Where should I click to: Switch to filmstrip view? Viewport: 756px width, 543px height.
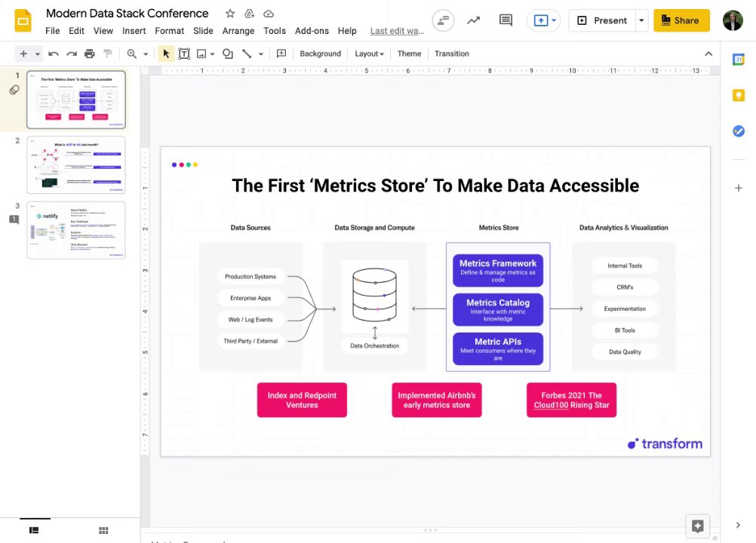[34, 530]
